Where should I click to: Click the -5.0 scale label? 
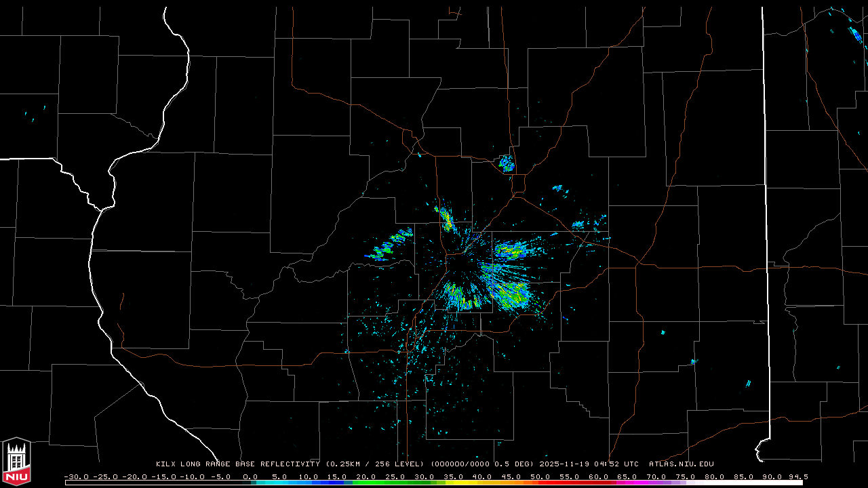(220, 476)
